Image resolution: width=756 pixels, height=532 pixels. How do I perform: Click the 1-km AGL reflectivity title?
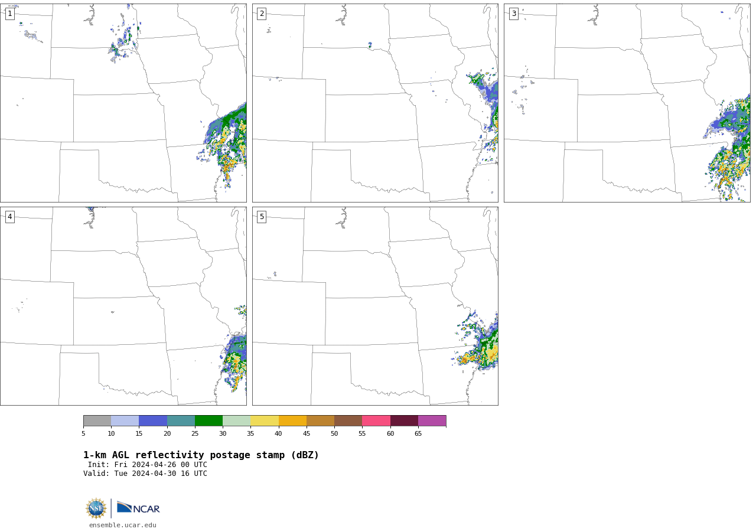[x=201, y=455]
